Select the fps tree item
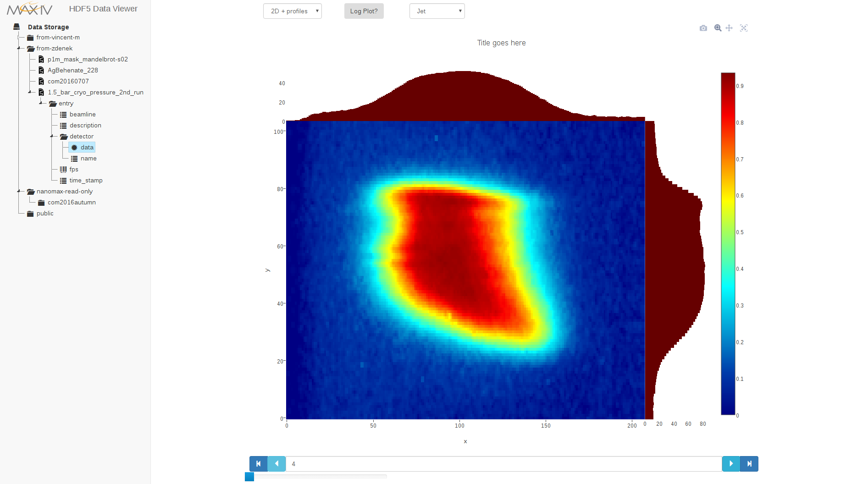 coord(74,170)
